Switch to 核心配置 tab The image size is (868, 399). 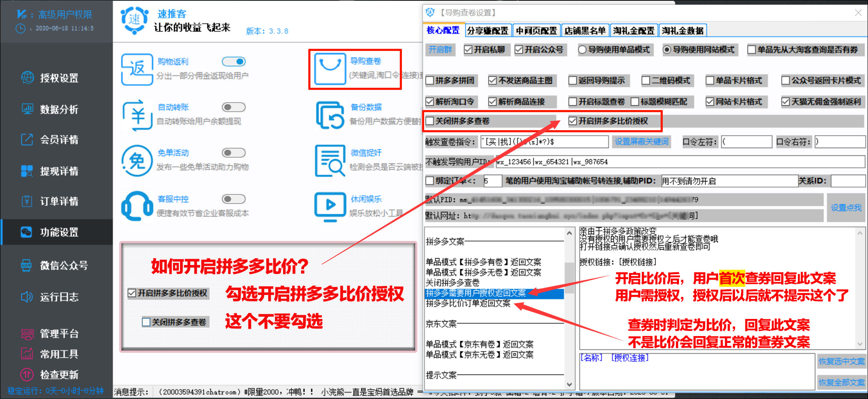pyautogui.click(x=443, y=30)
